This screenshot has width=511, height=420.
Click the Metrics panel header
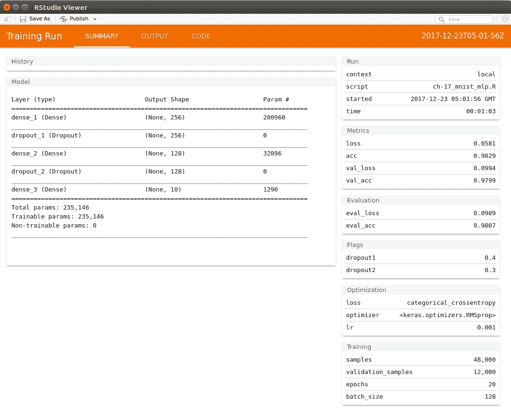coord(421,131)
